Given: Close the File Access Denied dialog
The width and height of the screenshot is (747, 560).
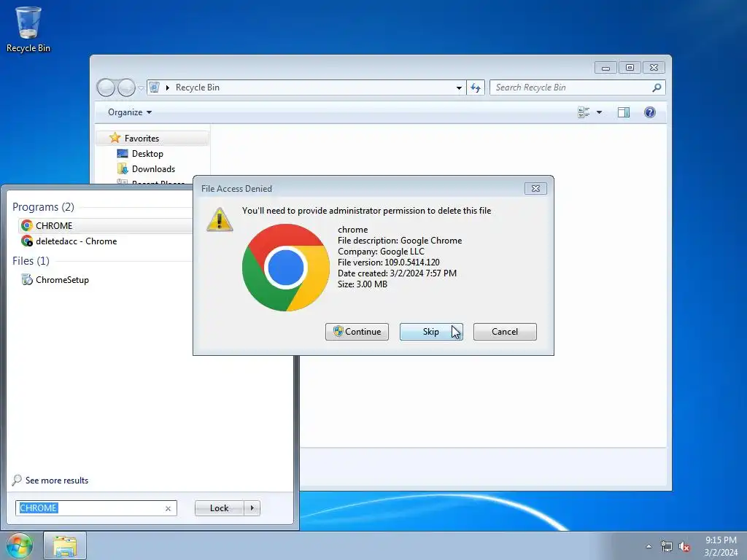Looking at the screenshot, I should (x=535, y=189).
